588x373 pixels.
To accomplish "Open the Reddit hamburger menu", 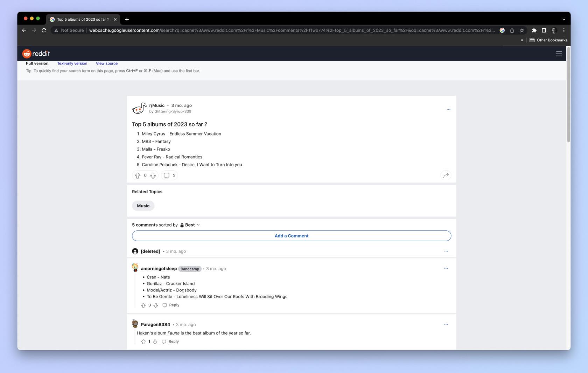I will tap(559, 54).
